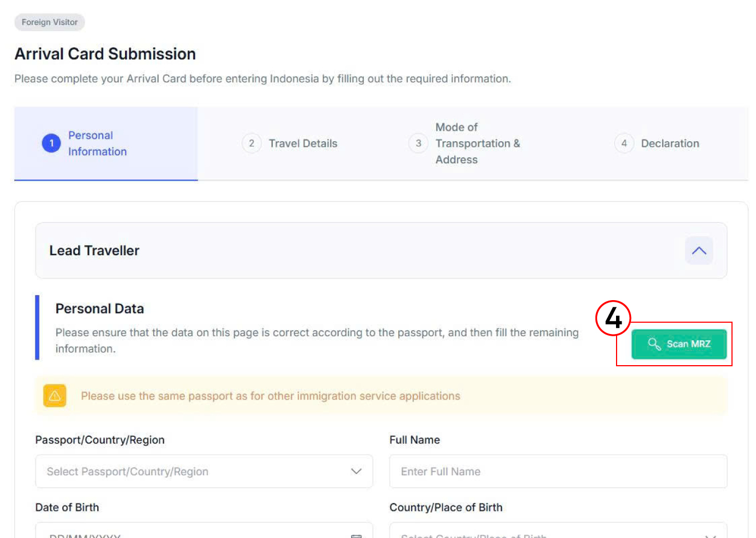Click the step 4 Declaration number circle

point(624,143)
